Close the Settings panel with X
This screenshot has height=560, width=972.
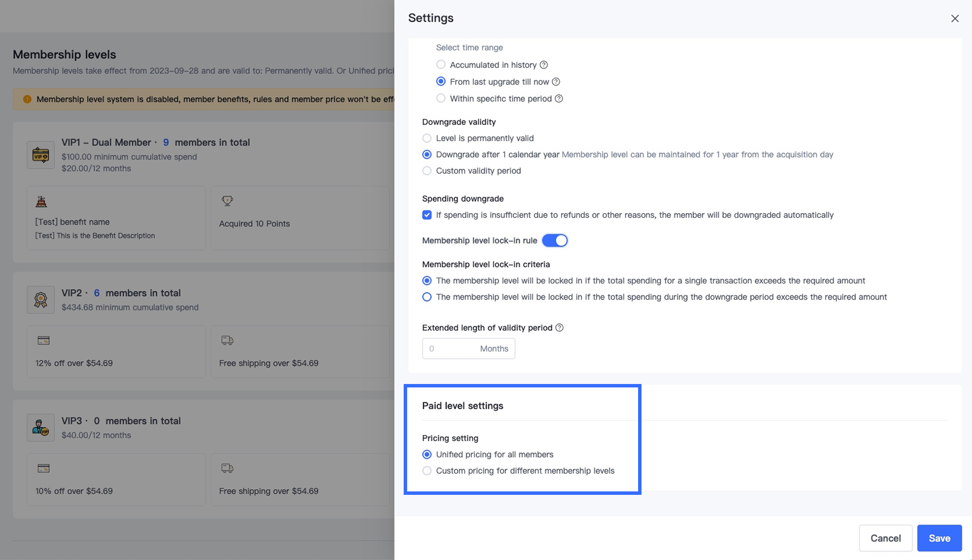(955, 19)
